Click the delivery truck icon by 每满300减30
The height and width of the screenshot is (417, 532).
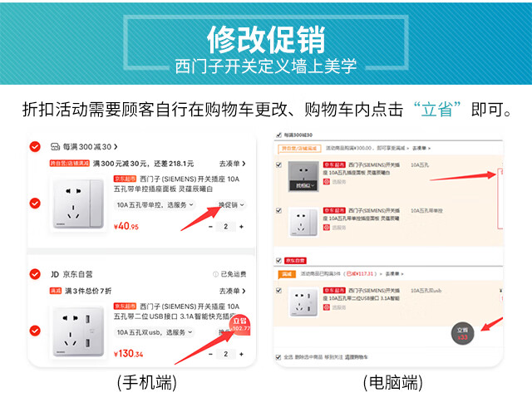[x=55, y=146]
